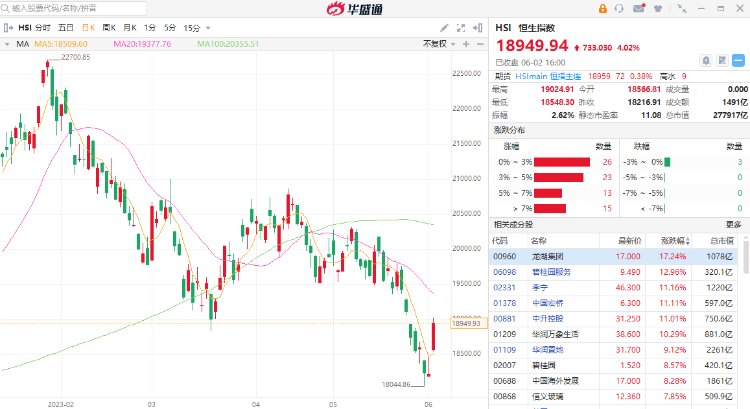Click the -3% ~ 0% decliners green bar
Screen dimensions: 750x409
point(667,162)
